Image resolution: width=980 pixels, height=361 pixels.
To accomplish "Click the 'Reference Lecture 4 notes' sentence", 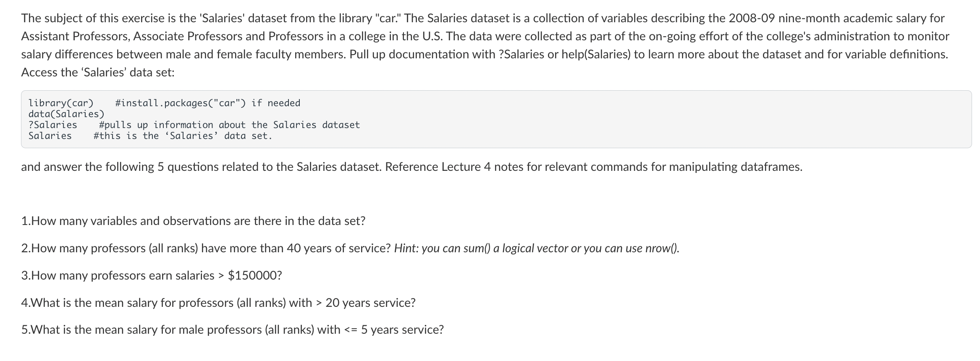I will (x=594, y=167).
